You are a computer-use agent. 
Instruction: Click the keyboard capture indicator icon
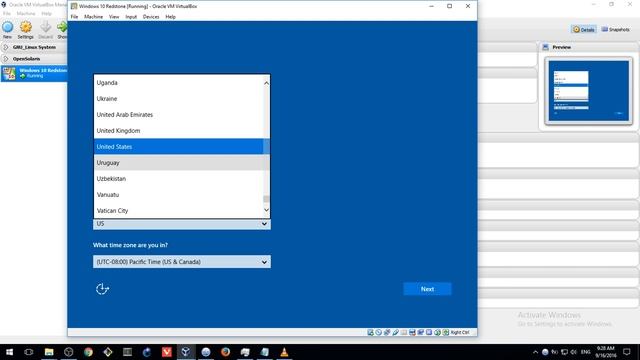(446, 332)
